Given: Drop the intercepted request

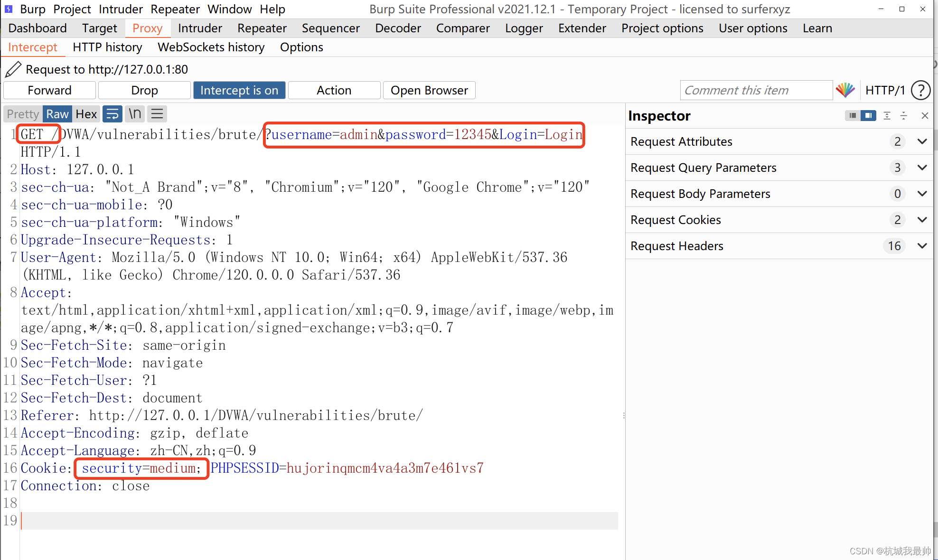Looking at the screenshot, I should coord(144,90).
